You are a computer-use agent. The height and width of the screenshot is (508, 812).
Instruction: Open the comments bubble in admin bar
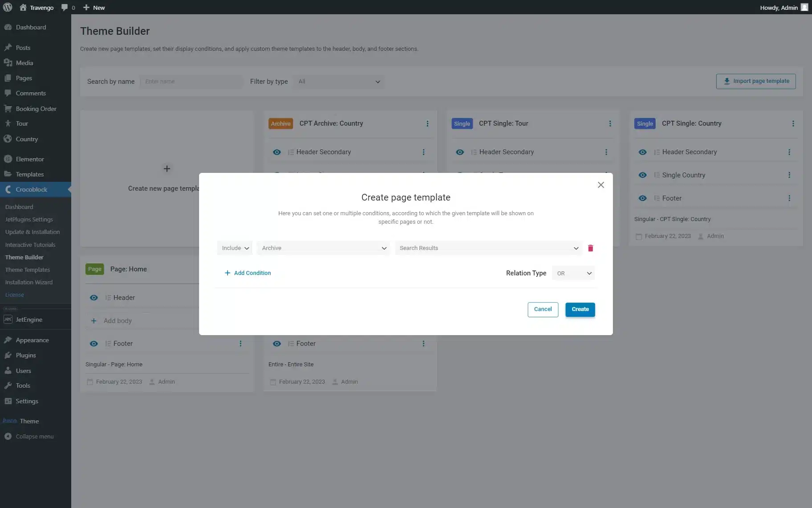coord(68,8)
